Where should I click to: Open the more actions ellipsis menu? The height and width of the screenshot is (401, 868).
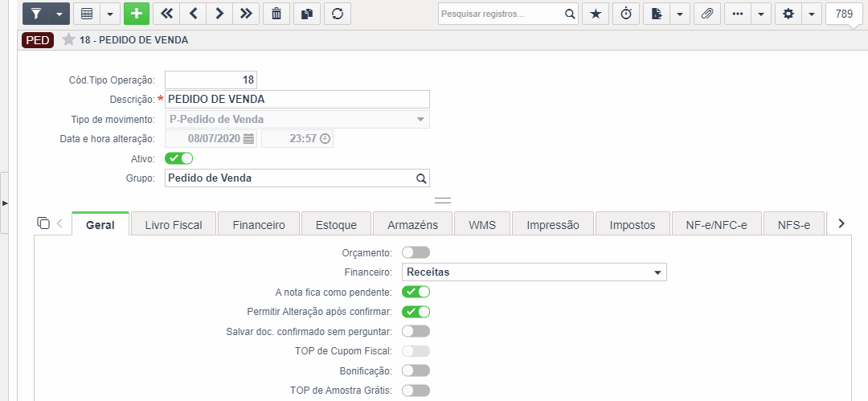click(x=737, y=14)
